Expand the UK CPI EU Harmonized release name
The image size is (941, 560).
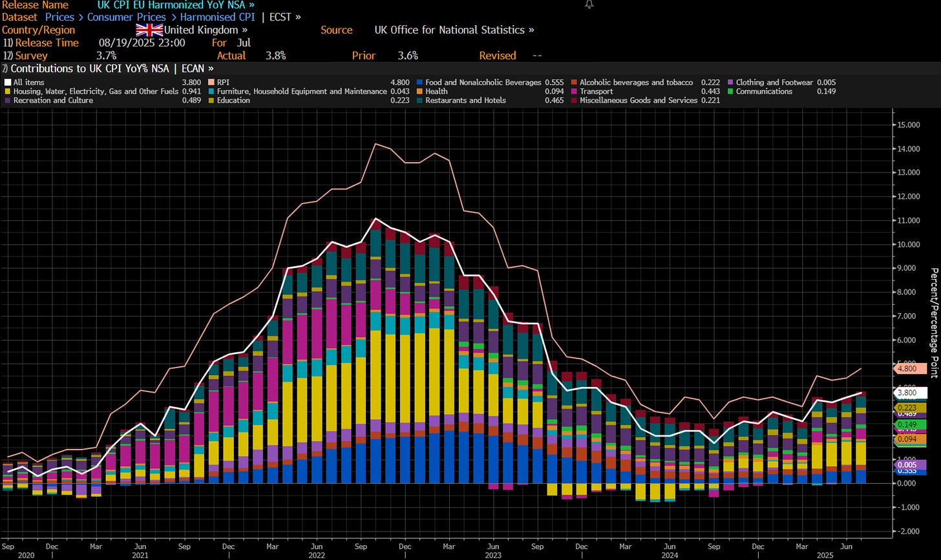pyautogui.click(x=175, y=5)
